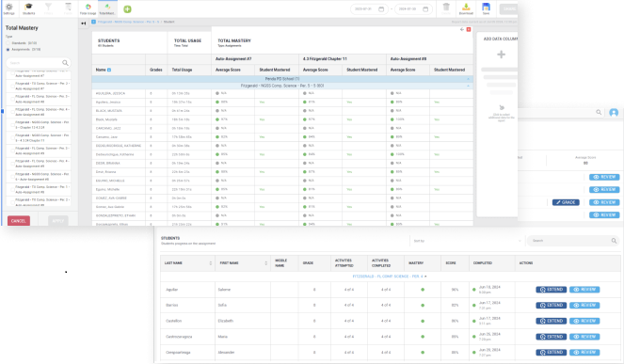The height and width of the screenshot is (364, 624).
Task: Click Review button for Aguilar
Action: click(x=584, y=290)
